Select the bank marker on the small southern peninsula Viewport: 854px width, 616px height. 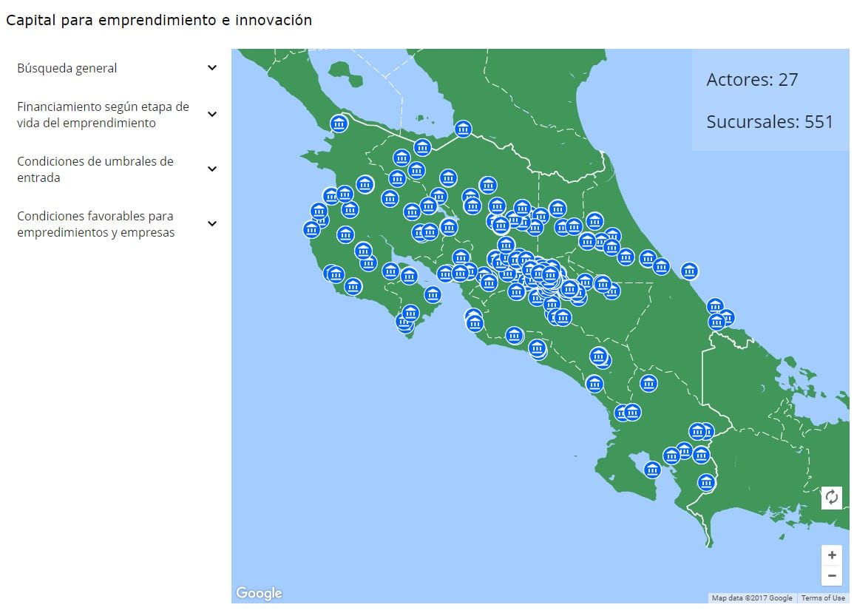(651, 470)
